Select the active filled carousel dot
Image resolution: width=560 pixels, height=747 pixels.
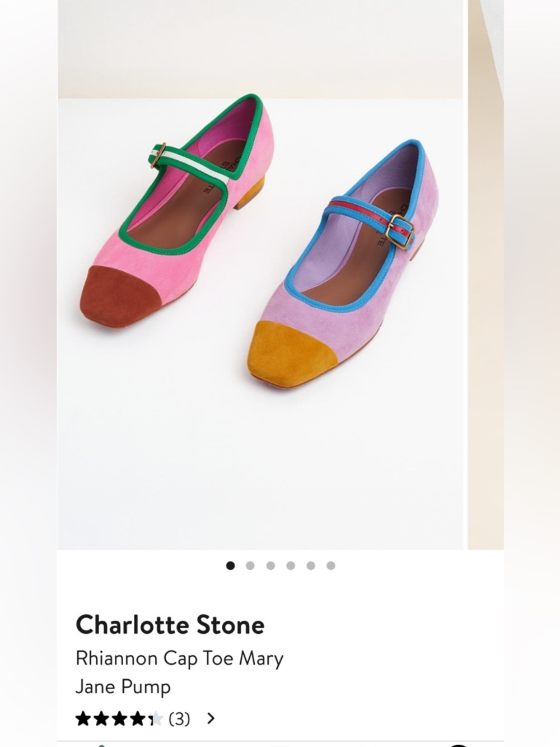coord(230,567)
